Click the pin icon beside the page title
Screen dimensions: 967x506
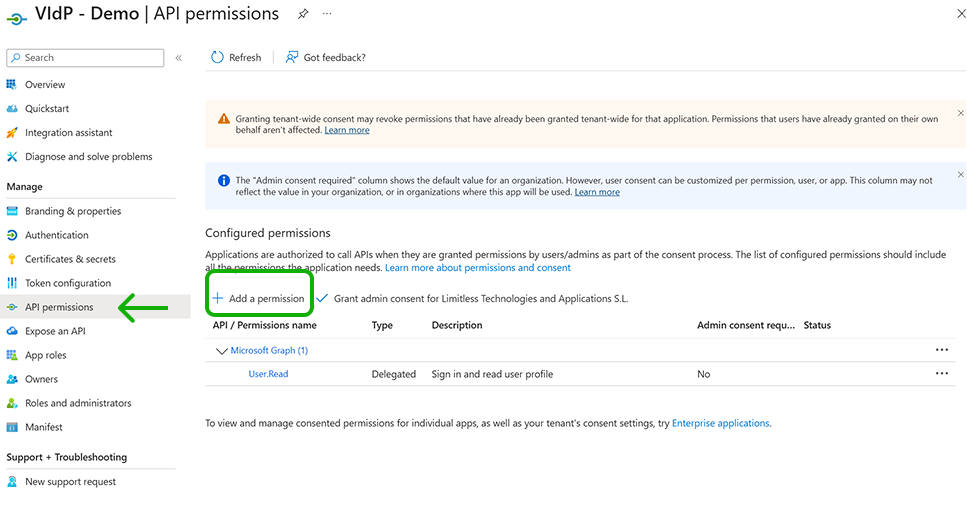click(x=303, y=14)
